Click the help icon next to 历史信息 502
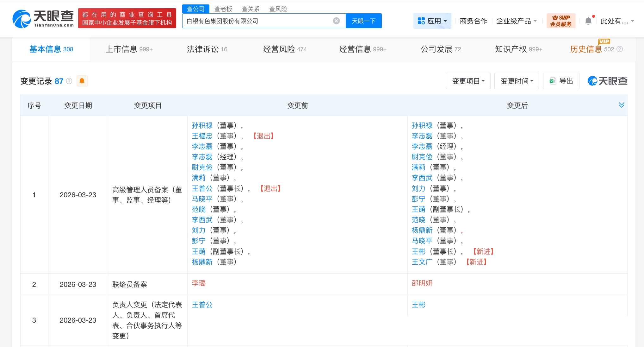Screen dimensions: 644x347 click(x=620, y=49)
